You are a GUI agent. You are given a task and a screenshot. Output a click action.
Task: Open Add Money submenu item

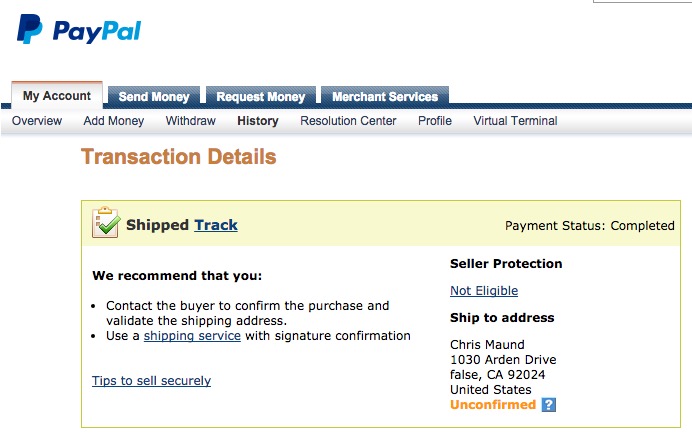(114, 121)
